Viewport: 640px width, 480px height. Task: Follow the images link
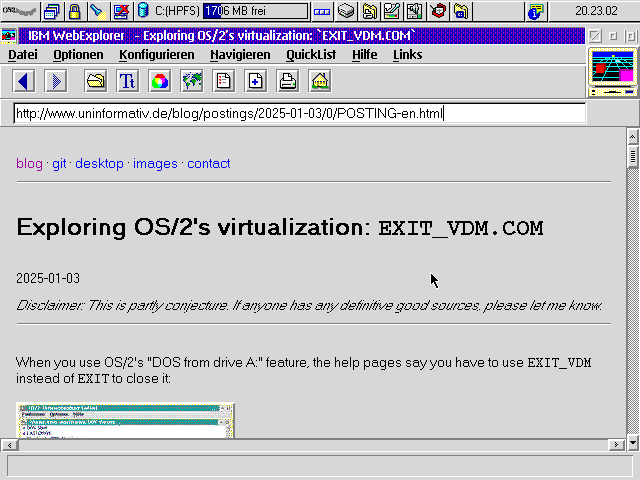point(155,164)
